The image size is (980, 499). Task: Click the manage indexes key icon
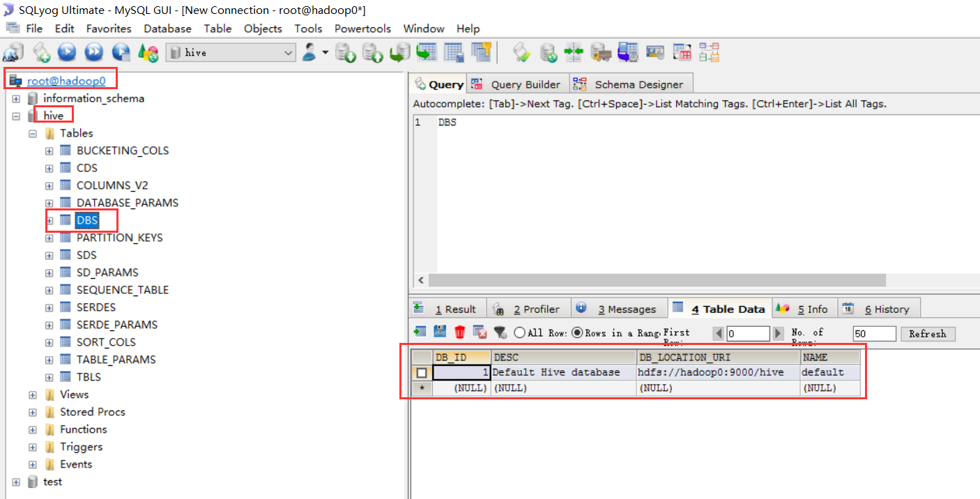pos(482,52)
